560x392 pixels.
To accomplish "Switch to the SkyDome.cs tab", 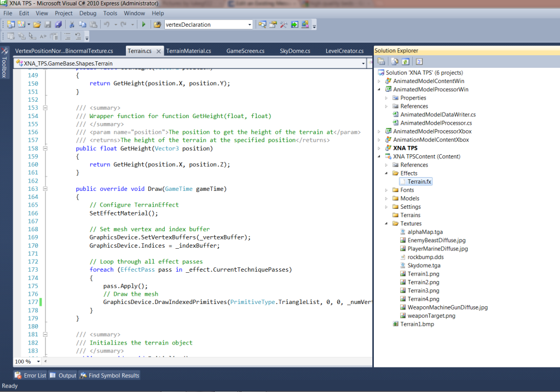I will [x=295, y=51].
